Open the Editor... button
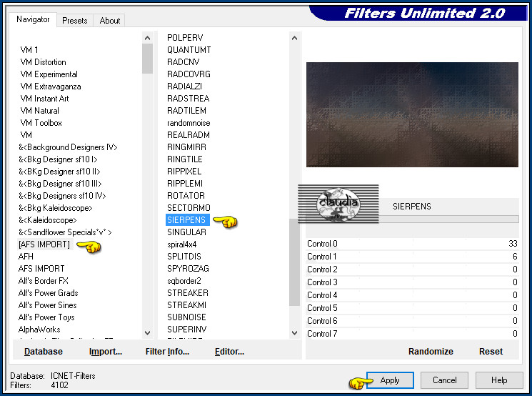This screenshot has height=396, width=532. [229, 352]
